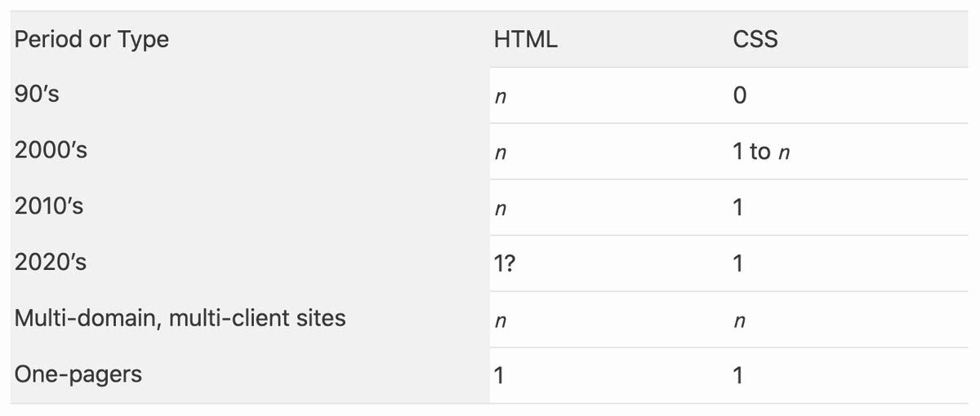Click the "1?" HTML cell for 2020's
The height and width of the screenshot is (416, 980).
[504, 264]
